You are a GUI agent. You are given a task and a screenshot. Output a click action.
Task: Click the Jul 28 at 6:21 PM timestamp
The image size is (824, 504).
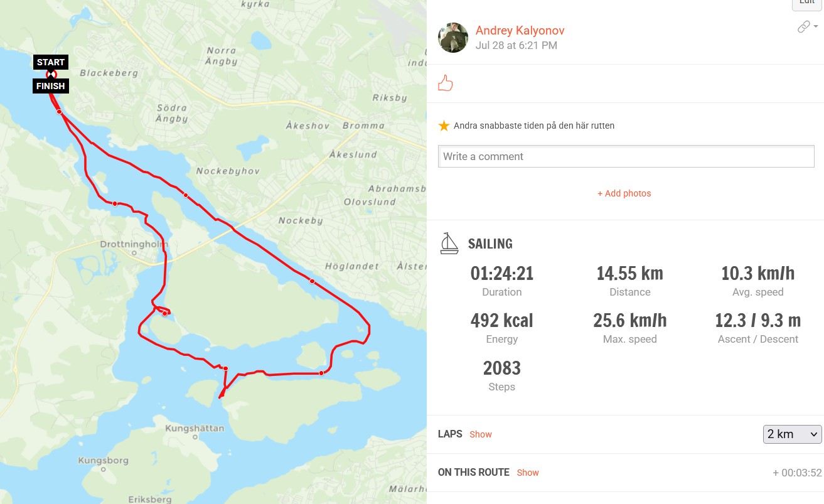click(x=516, y=45)
